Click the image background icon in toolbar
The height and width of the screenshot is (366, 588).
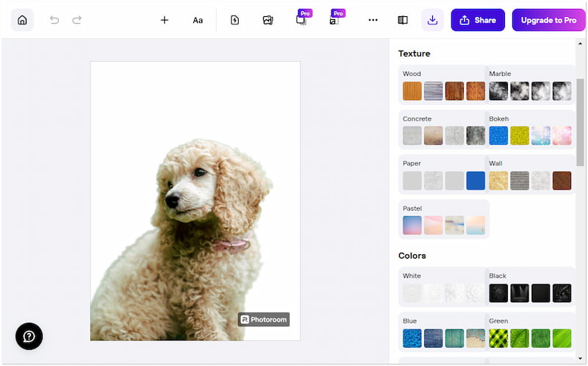(268, 20)
